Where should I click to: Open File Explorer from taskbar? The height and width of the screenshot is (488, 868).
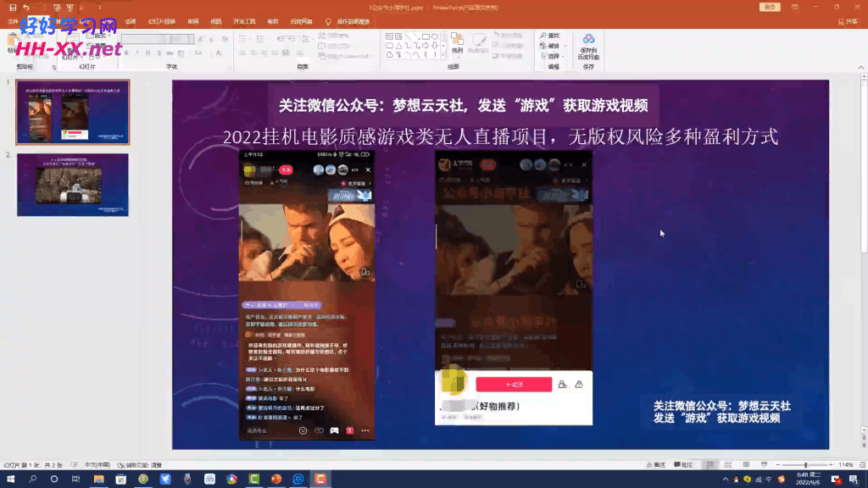pyautogui.click(x=98, y=480)
